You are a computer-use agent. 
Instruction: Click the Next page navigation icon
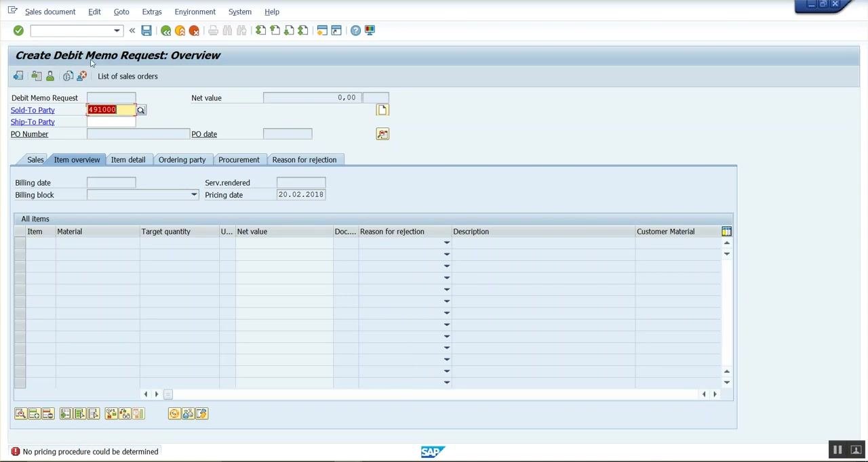coord(289,30)
